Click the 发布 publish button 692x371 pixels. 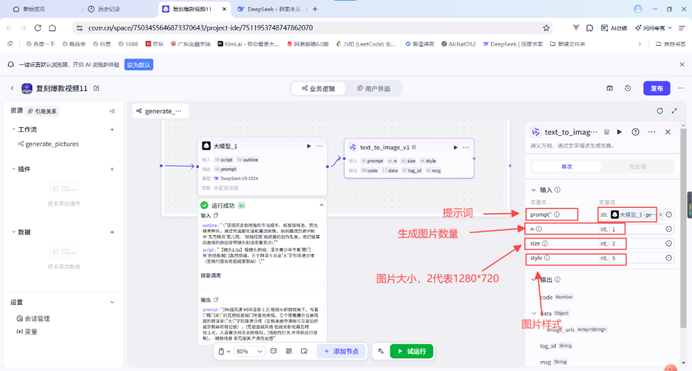point(656,88)
